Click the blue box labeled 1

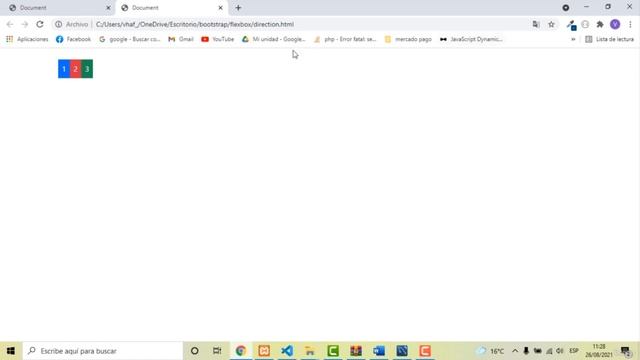[64, 69]
